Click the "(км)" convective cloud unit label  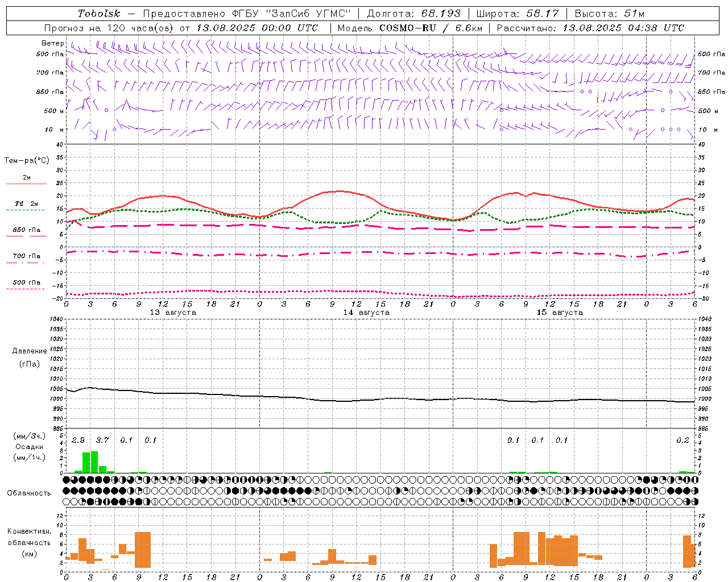click(x=29, y=554)
